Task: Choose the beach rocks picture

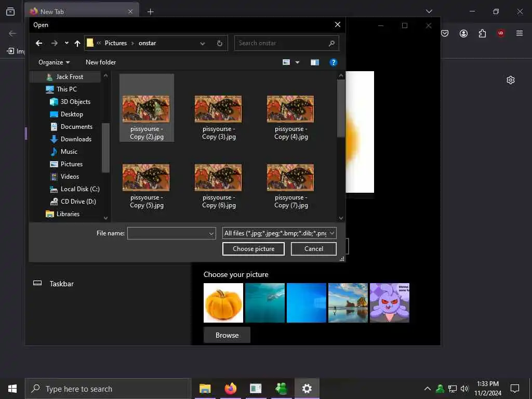Action: (x=348, y=303)
